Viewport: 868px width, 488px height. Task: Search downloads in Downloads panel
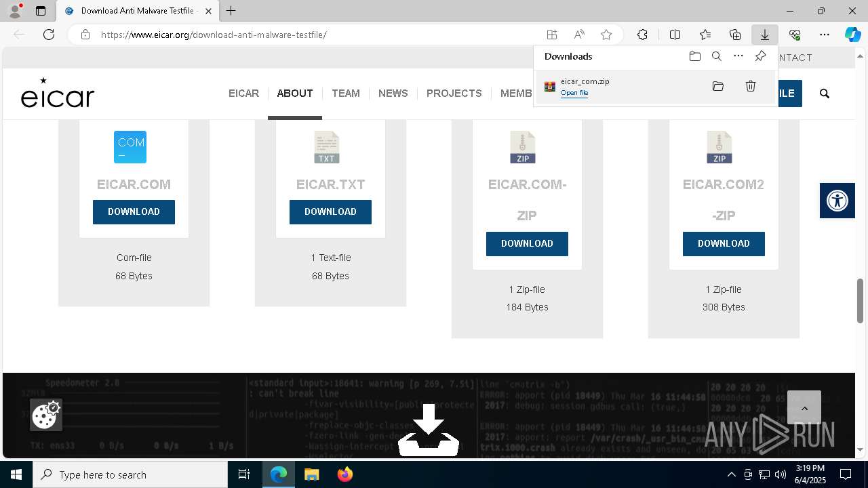[716, 56]
